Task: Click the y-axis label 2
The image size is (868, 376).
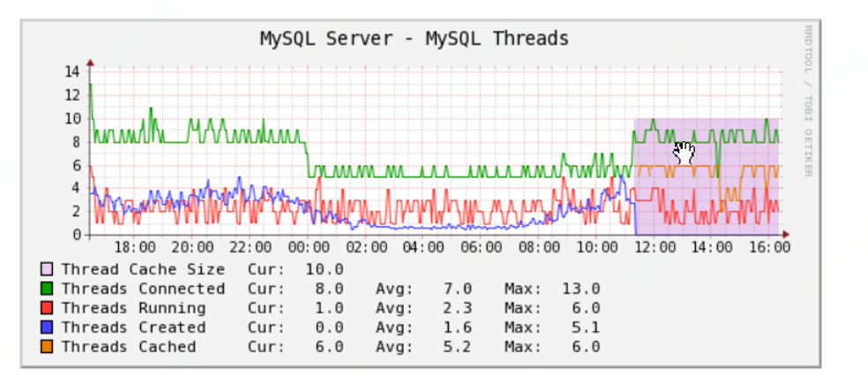Action: (x=77, y=212)
